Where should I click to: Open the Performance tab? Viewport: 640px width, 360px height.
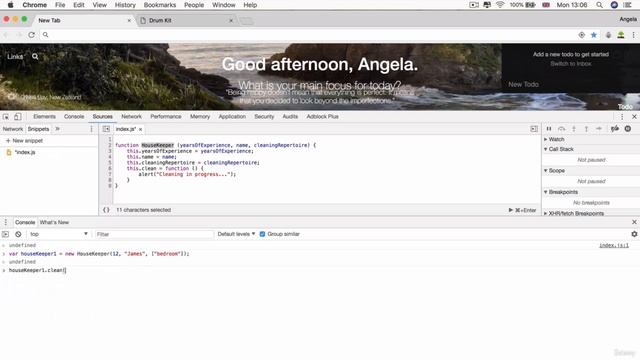point(166,117)
